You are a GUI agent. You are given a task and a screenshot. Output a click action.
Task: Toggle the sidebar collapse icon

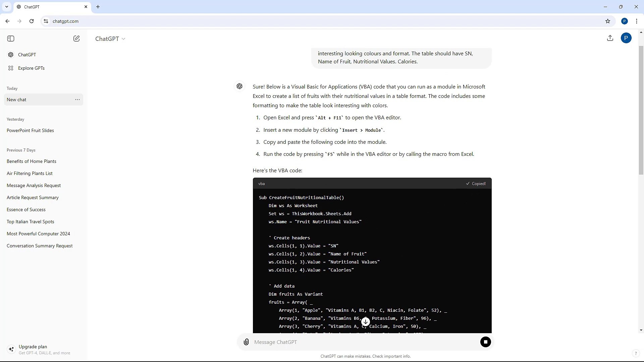coord(11,39)
